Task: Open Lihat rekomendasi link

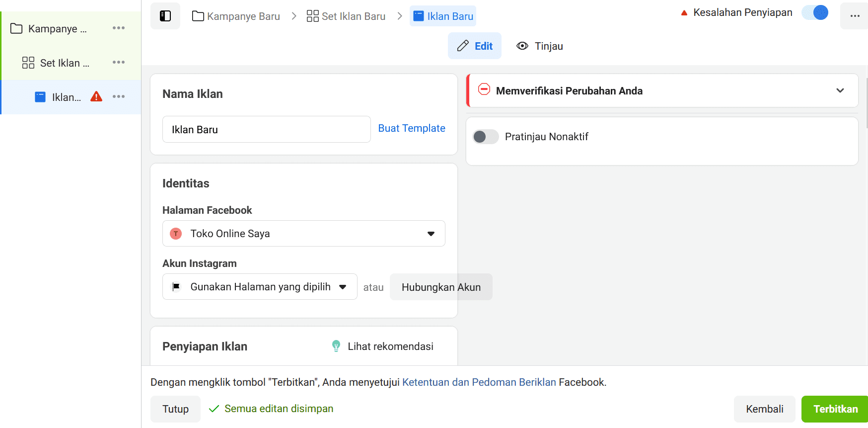Action: (390, 346)
